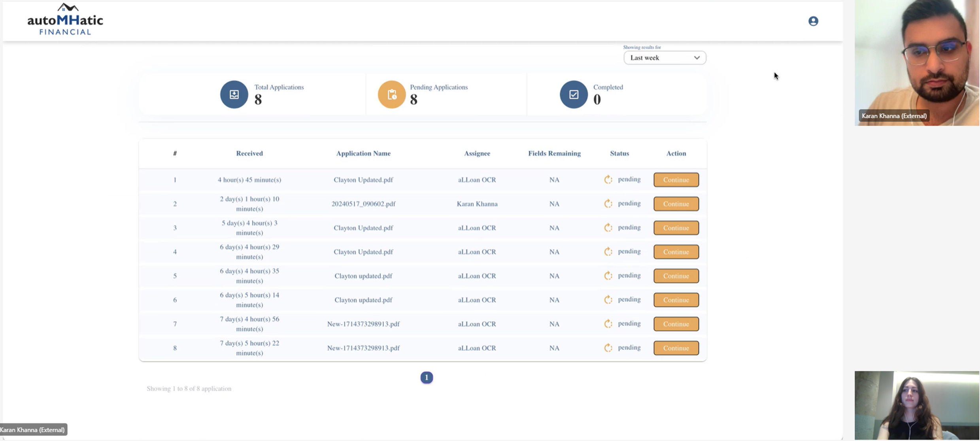The image size is (980, 441).
Task: Click Continue button in row 5
Action: pos(676,276)
